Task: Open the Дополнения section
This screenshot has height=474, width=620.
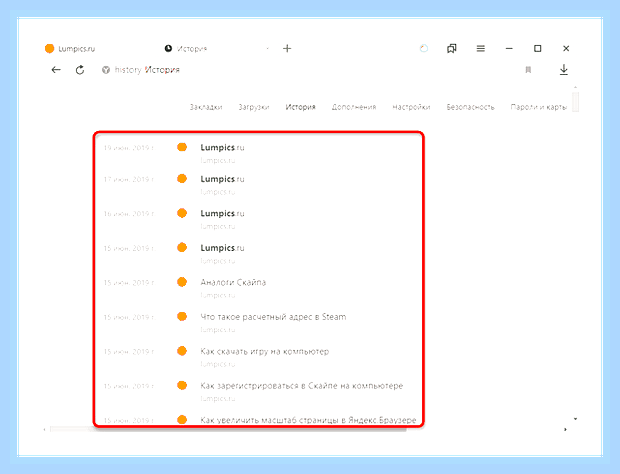Action: point(354,107)
